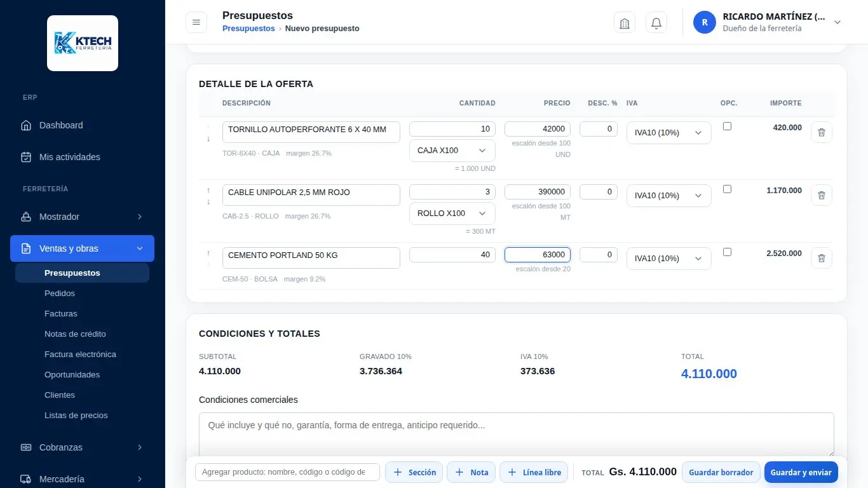
Task: Click the Dashboard house icon in sidebar
Action: 26,125
